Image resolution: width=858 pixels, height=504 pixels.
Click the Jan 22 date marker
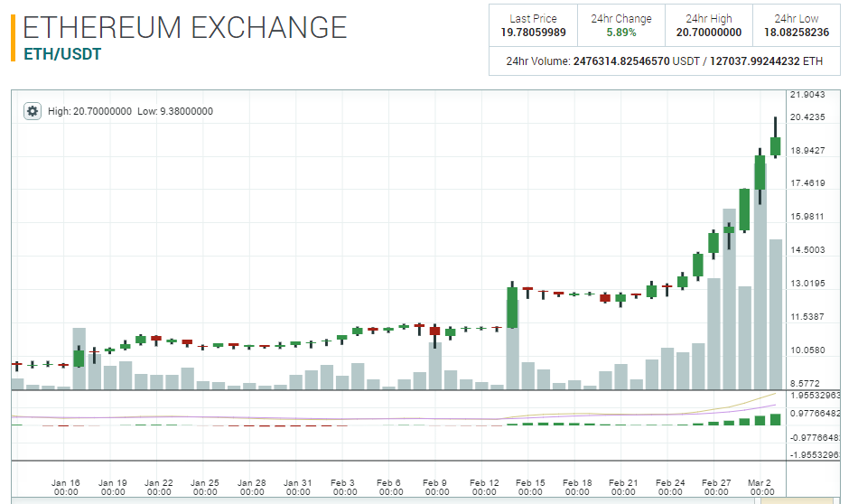click(159, 487)
